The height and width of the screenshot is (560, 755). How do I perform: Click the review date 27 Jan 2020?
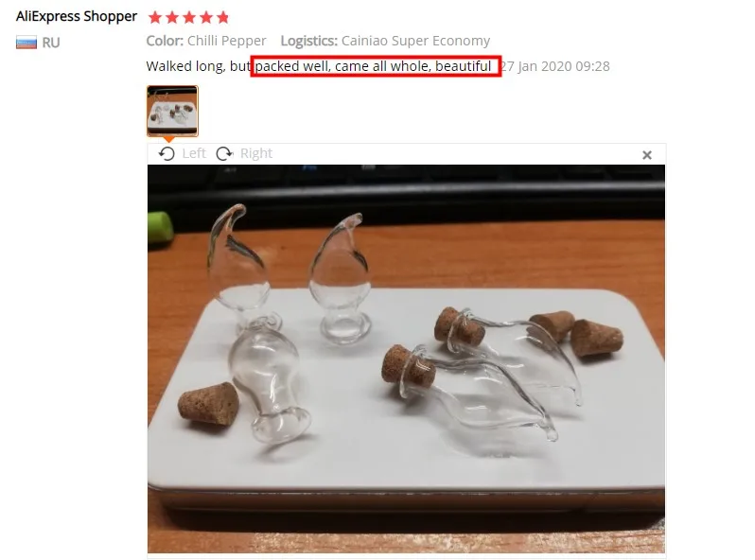point(555,66)
